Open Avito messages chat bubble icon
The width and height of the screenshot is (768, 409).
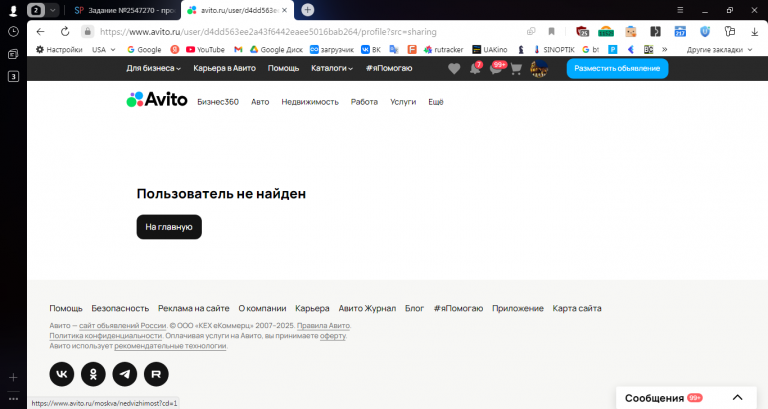(x=496, y=69)
